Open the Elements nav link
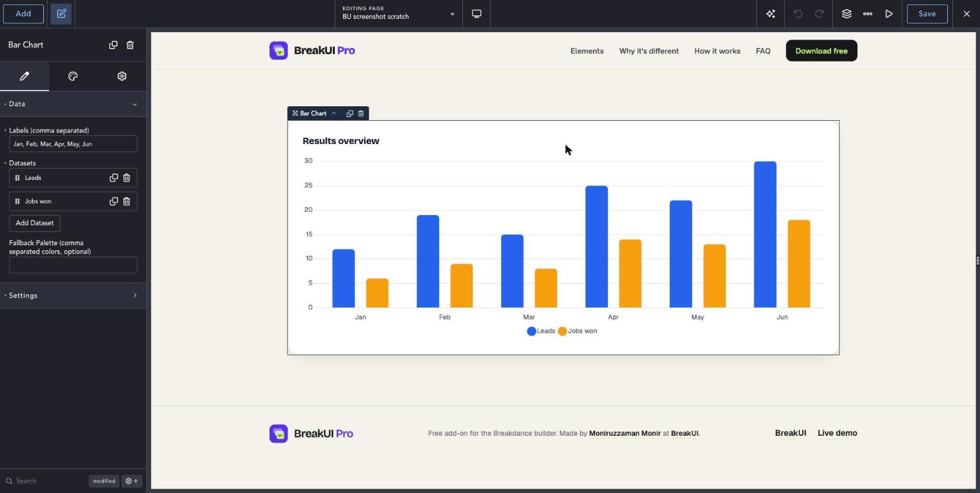 pyautogui.click(x=587, y=51)
